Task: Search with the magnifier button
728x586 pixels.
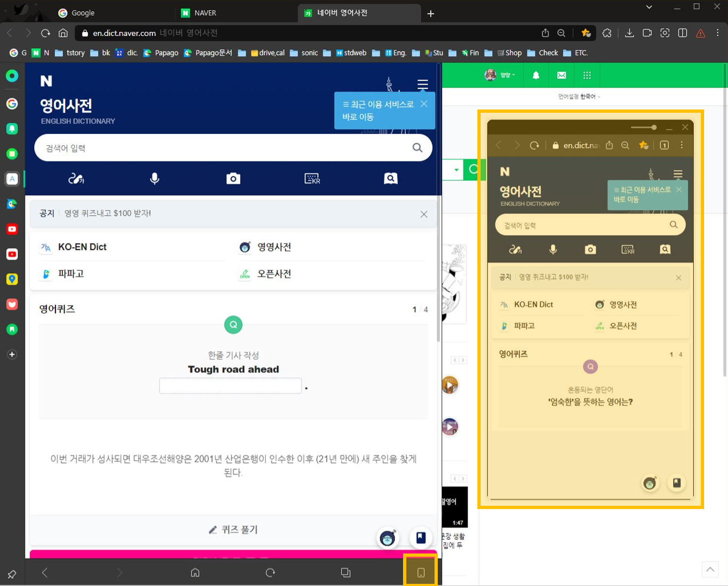Action: tap(417, 148)
